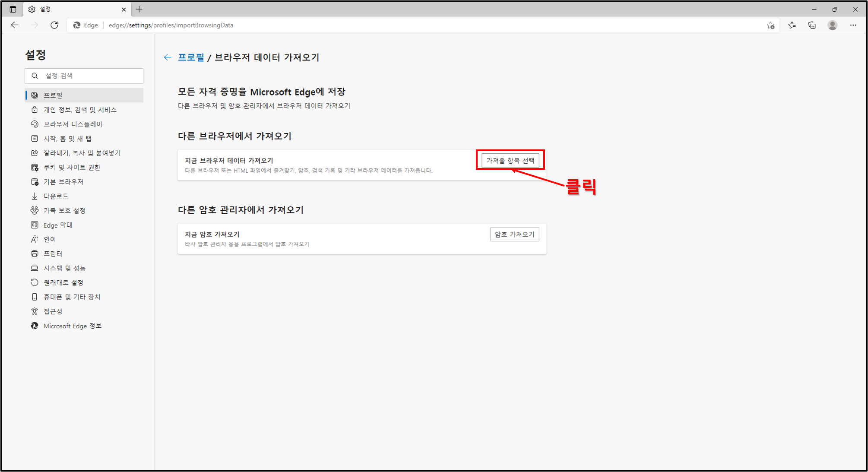Open the profile avatar icon

click(833, 25)
